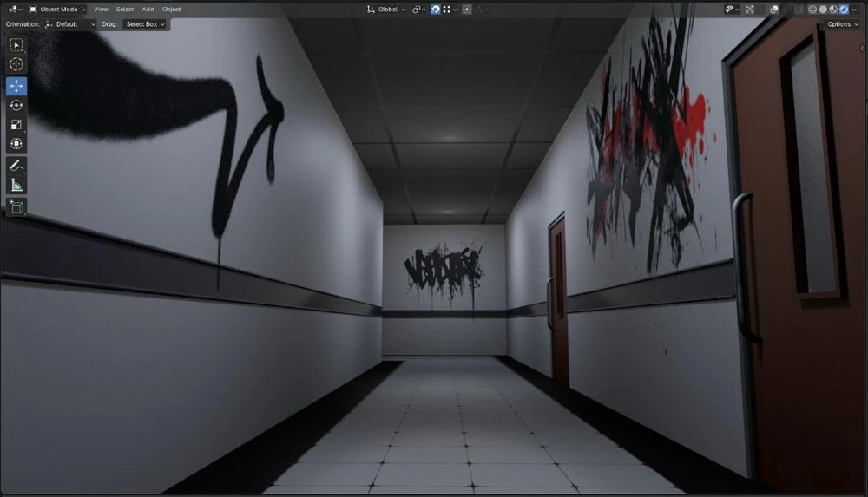Enable rendered viewport shading mode
Screen dimensions: 868x497
click(844, 9)
